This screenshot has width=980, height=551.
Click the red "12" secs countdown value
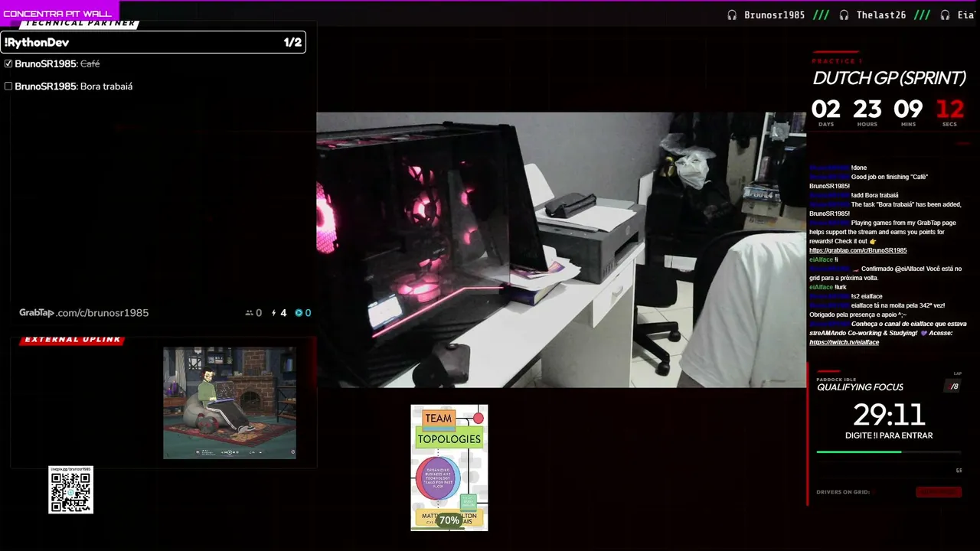pos(949,109)
